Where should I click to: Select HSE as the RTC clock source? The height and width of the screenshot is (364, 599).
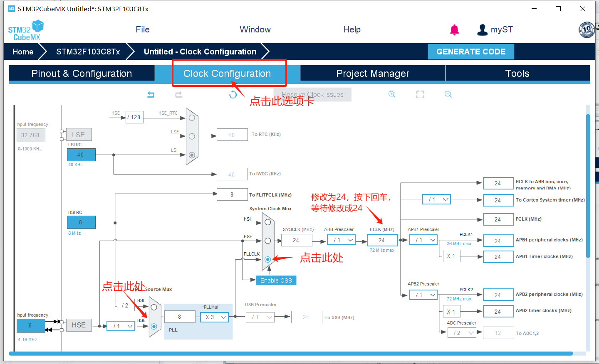point(192,118)
